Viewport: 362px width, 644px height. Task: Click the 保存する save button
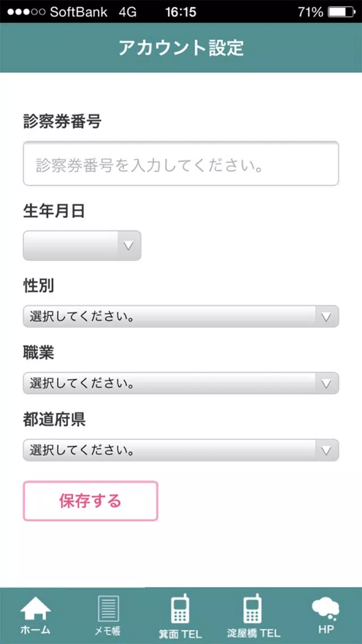[x=90, y=501]
